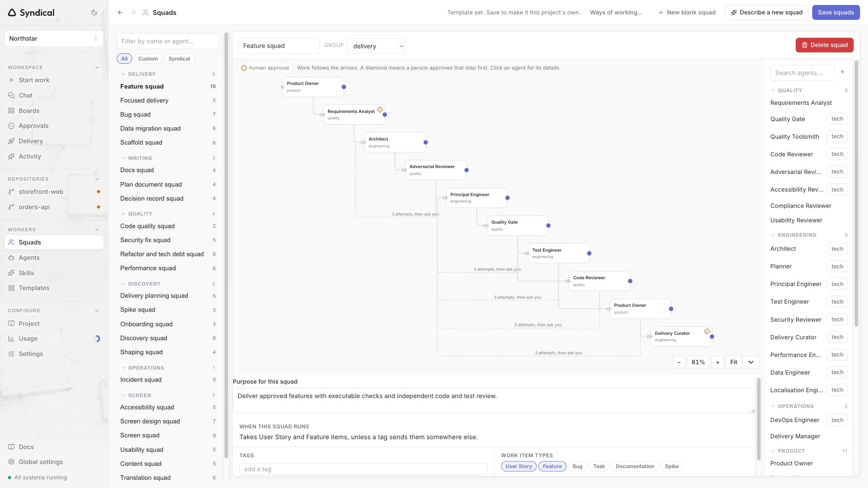Viewport: 868px width, 488px height.
Task: Open Docs at the sidebar bottom
Action: point(54,447)
